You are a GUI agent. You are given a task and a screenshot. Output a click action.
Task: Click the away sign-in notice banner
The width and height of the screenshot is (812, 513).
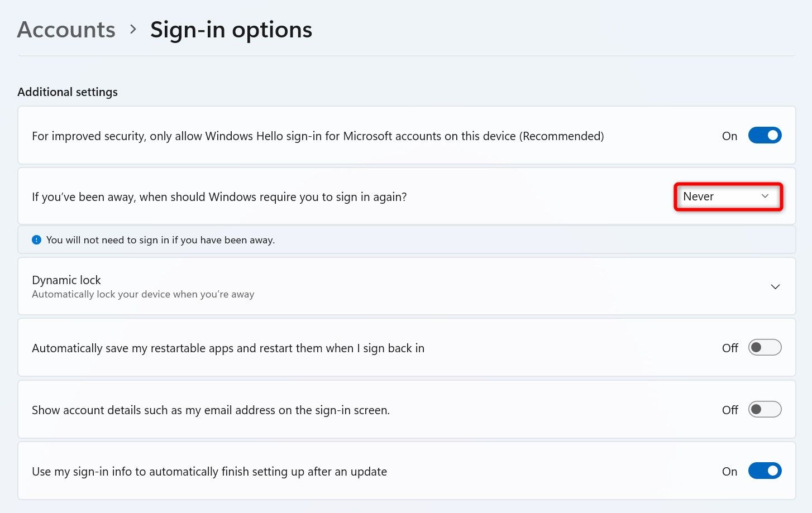(x=406, y=239)
